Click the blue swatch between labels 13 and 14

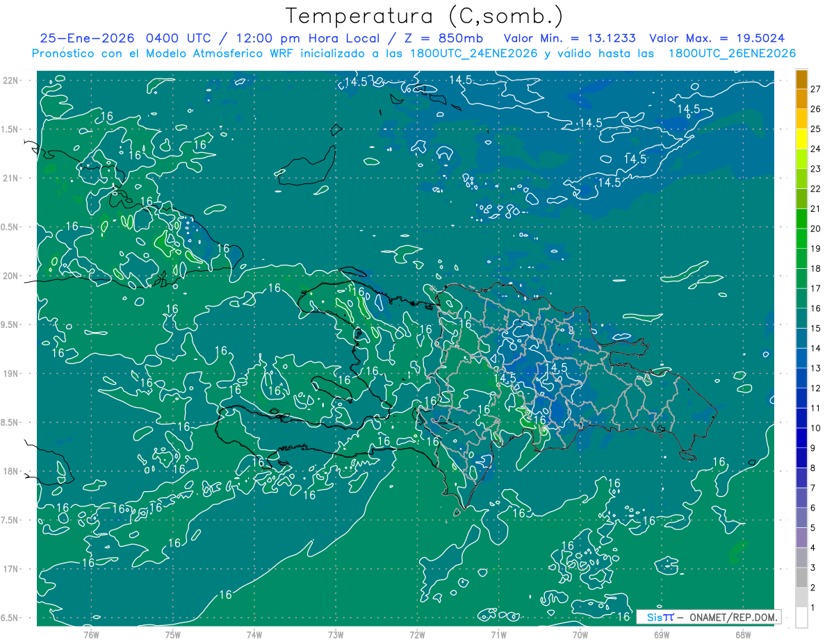click(x=801, y=358)
